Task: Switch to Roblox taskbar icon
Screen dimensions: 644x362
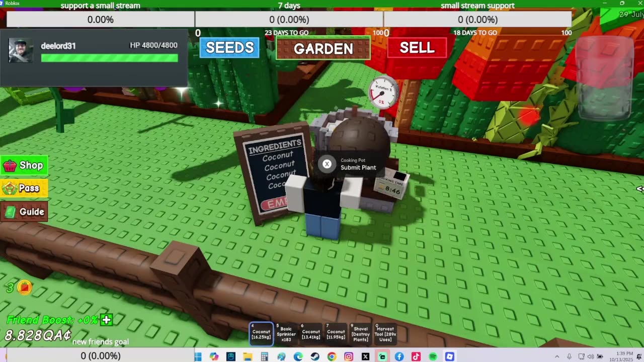Action: [450, 356]
